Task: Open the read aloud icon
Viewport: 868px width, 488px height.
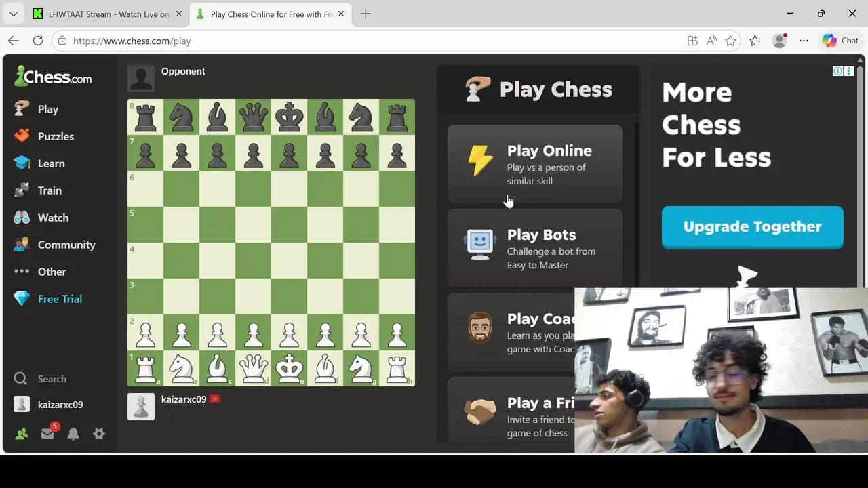Action: (711, 41)
